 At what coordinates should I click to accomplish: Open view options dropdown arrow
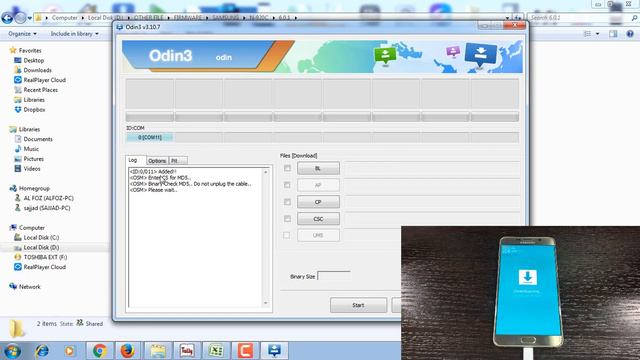click(598, 34)
